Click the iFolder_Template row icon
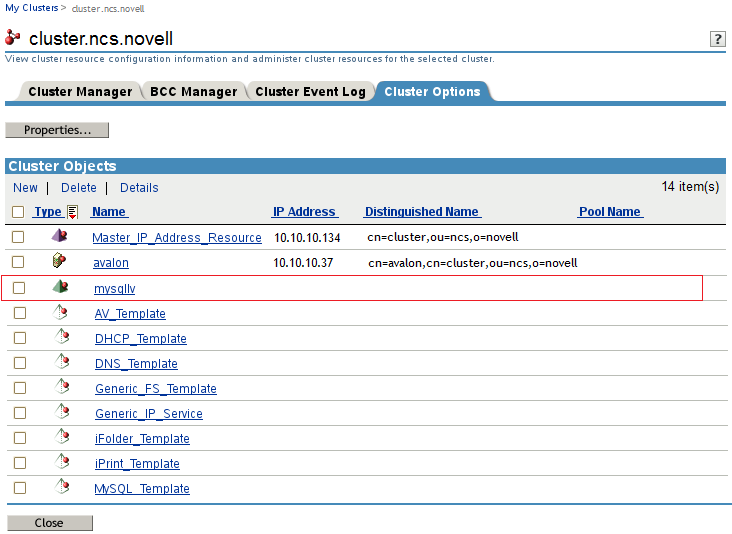The width and height of the screenshot is (732, 534). click(61, 438)
